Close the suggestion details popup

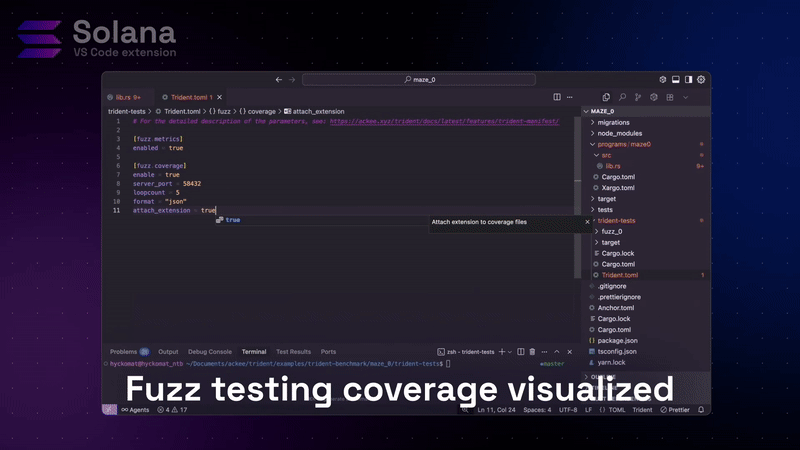pyautogui.click(x=587, y=222)
